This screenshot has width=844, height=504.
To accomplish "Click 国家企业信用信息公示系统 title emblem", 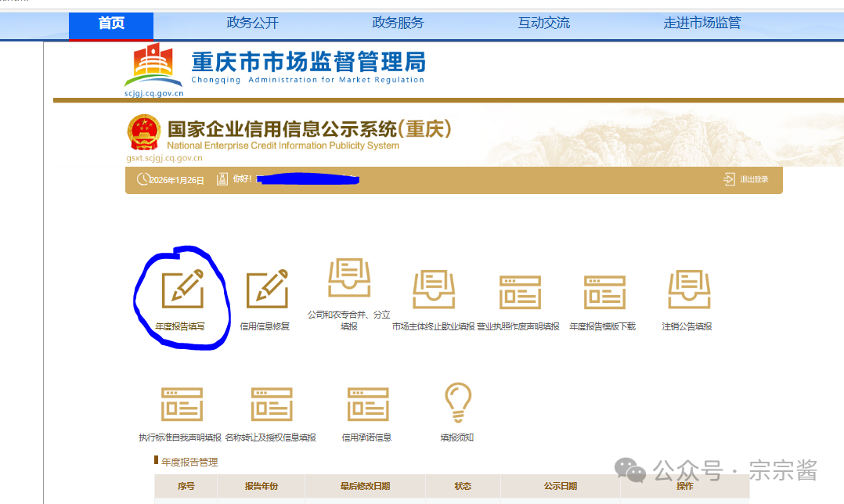I will [x=144, y=133].
